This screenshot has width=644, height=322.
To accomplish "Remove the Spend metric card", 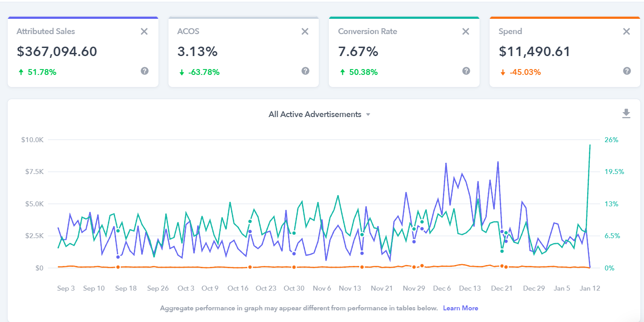I will tap(627, 31).
